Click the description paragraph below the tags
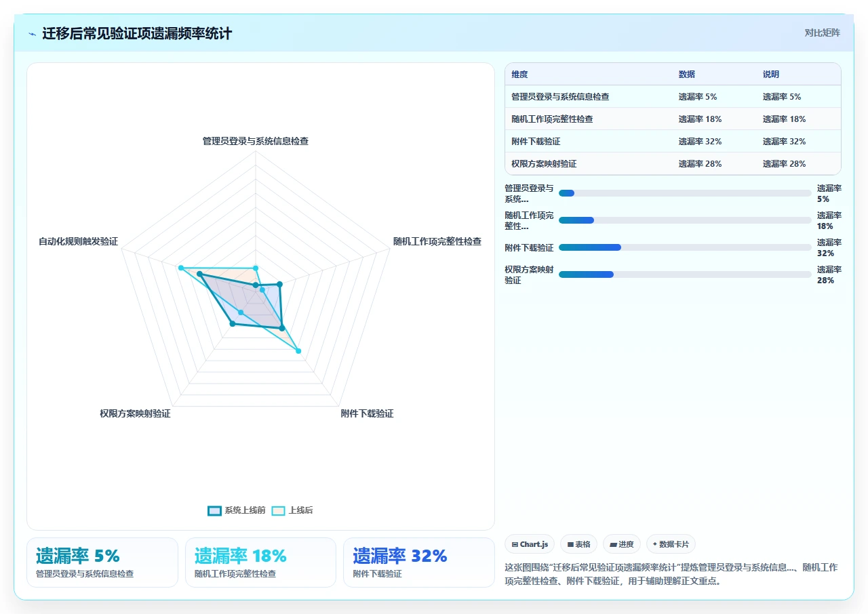Viewport: 868px width, 614px height. 673,574
